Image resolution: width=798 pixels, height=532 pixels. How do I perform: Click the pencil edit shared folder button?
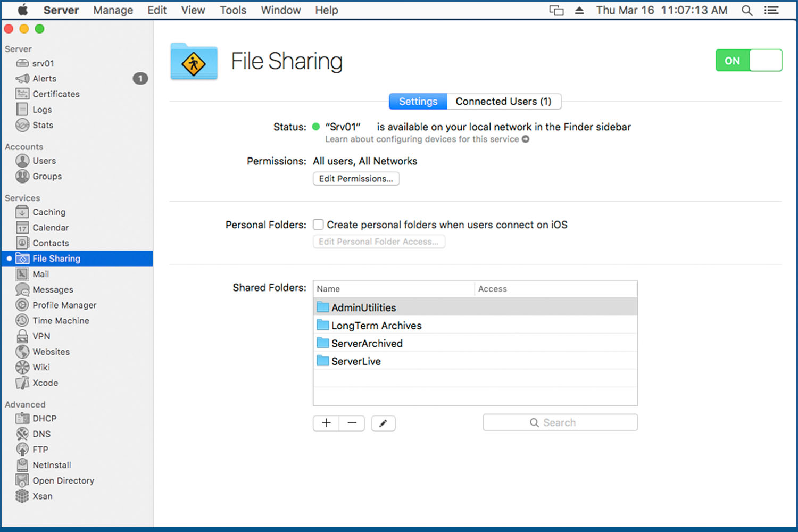coord(383,423)
